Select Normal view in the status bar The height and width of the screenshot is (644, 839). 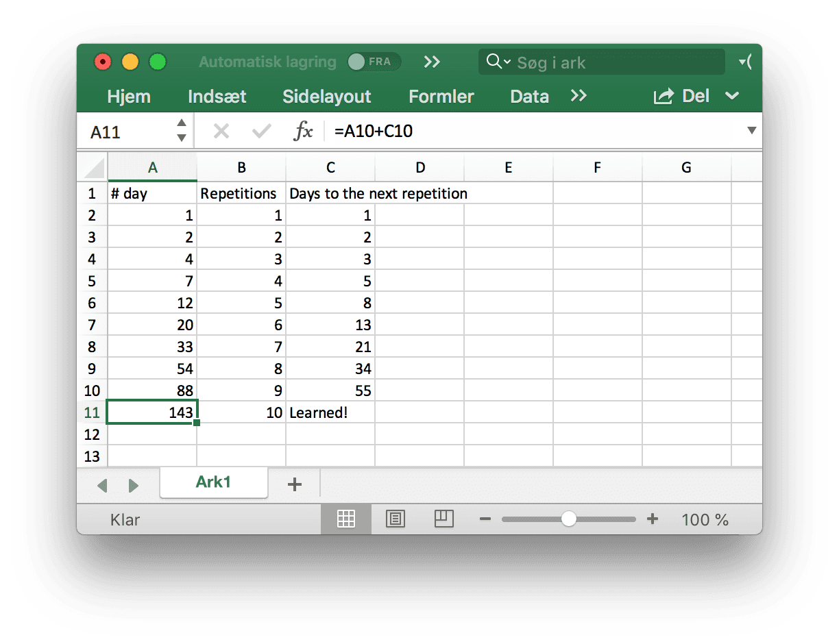346,519
